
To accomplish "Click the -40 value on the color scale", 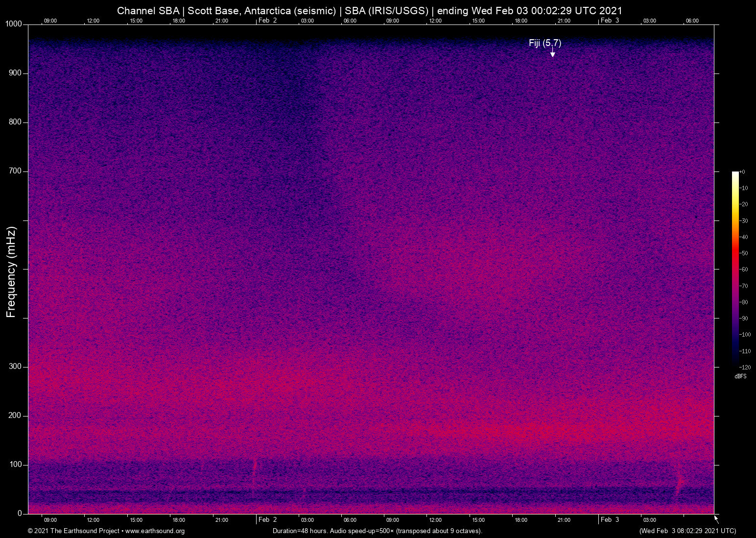I will click(744, 237).
